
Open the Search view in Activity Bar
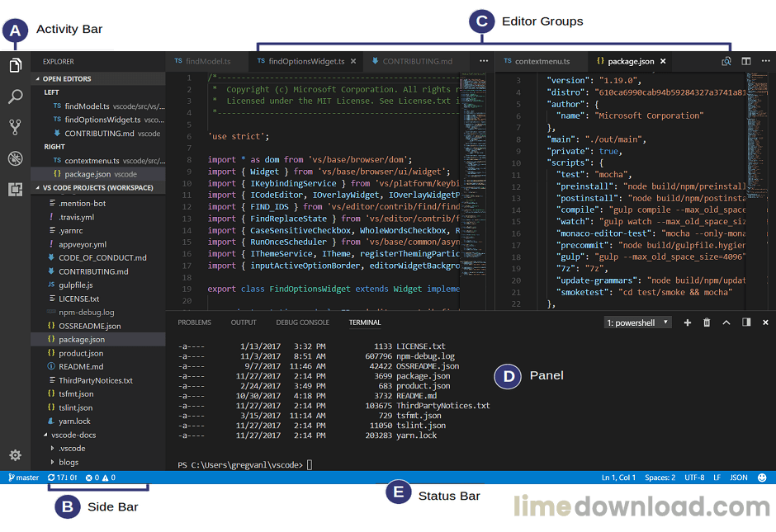15,97
